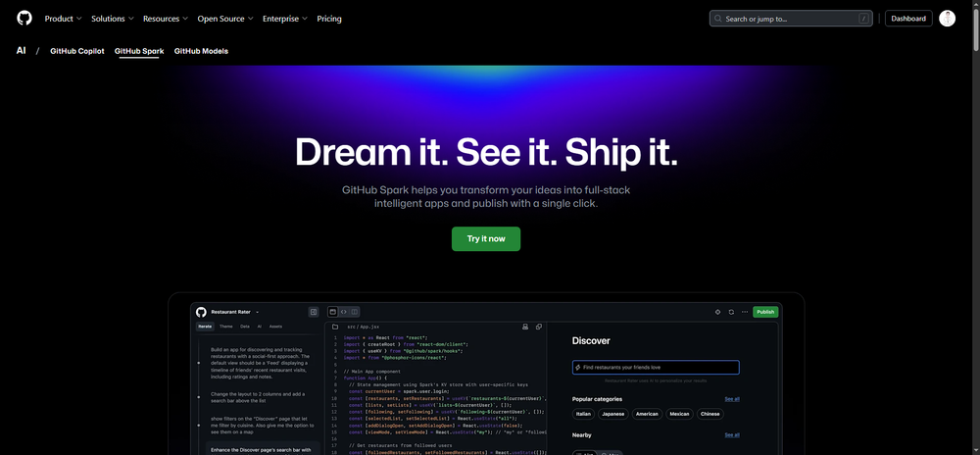Image resolution: width=980 pixels, height=455 pixels.
Task: Select the code view icon
Action: pos(344,311)
